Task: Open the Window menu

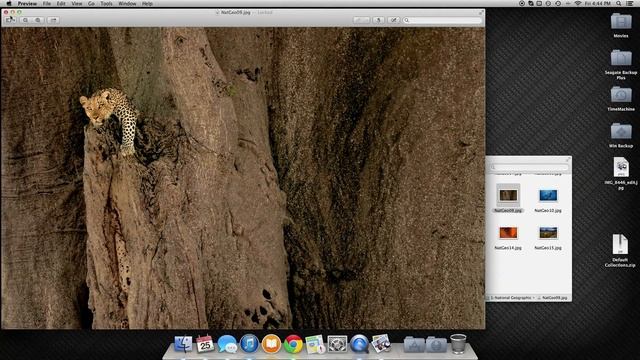Action: (x=127, y=3)
